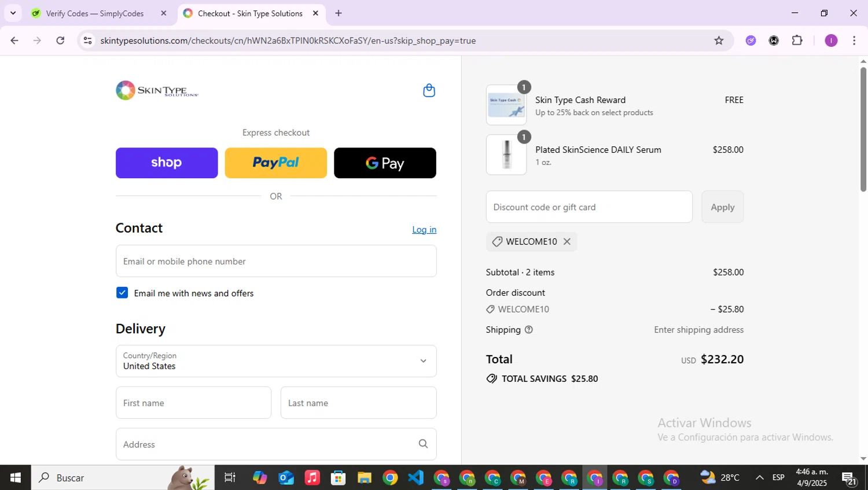This screenshot has width=868, height=490.
Task: Focus the Email or mobile phone number field
Action: coord(276,261)
